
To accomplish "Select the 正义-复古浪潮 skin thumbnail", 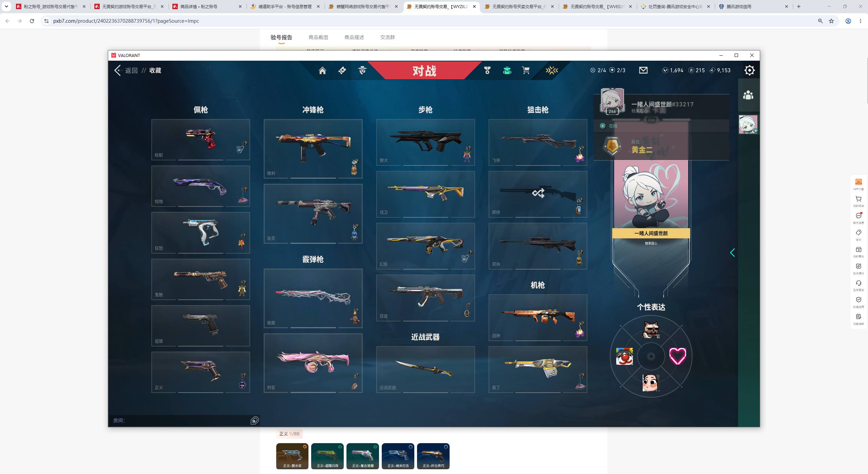I will tap(363, 456).
